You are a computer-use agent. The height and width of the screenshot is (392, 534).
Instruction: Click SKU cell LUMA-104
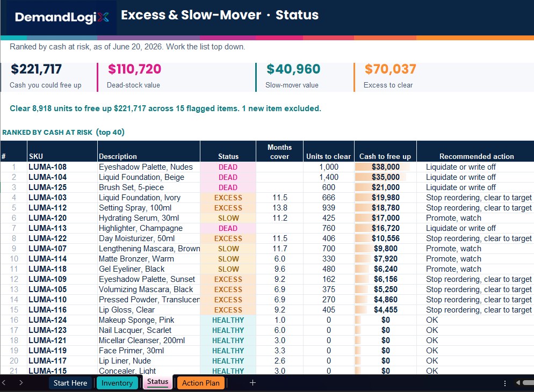point(62,177)
